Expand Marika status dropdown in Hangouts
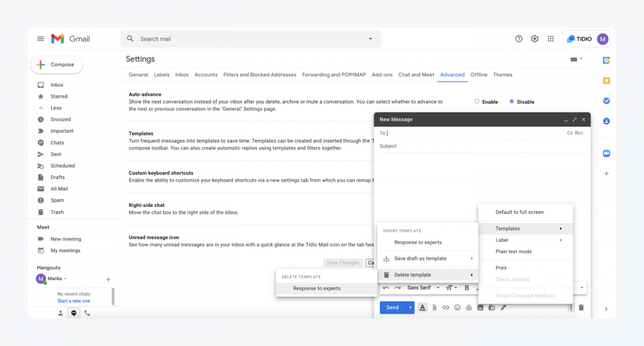Screen dimensions: 644x346 click(x=65, y=279)
